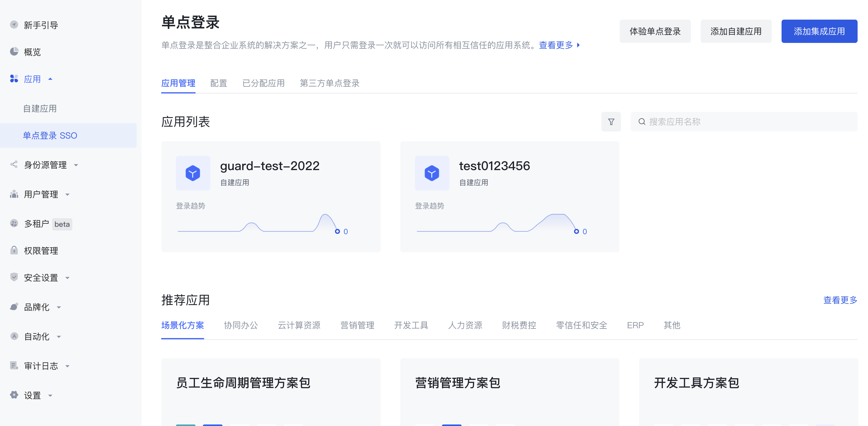
Task: Click the guard-test-2022 app cube icon
Action: 193,173
